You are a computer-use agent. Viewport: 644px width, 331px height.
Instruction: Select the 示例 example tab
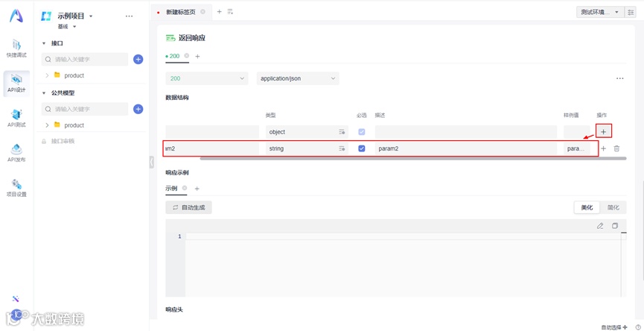172,188
